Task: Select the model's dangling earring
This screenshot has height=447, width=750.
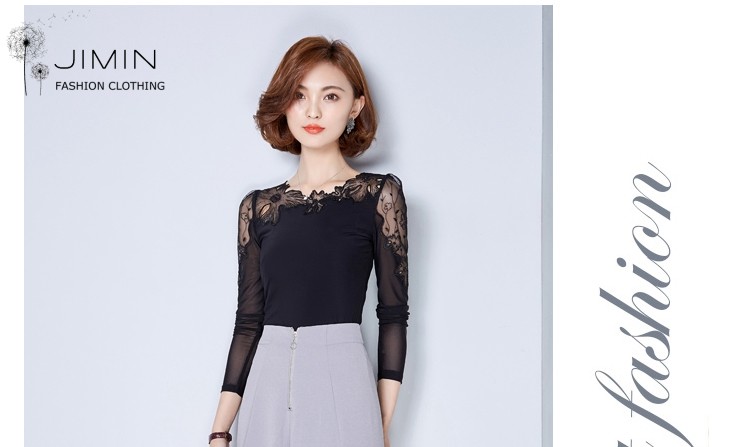Action: (x=351, y=125)
